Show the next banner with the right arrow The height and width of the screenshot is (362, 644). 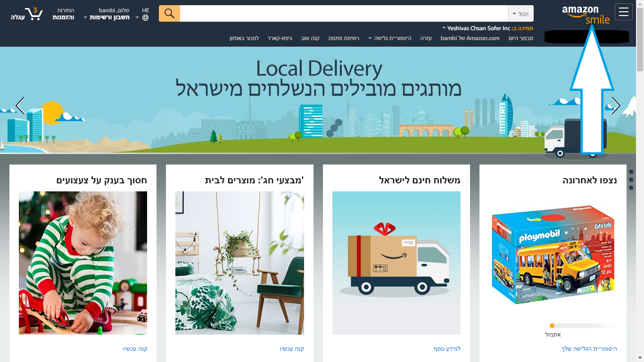(x=616, y=106)
